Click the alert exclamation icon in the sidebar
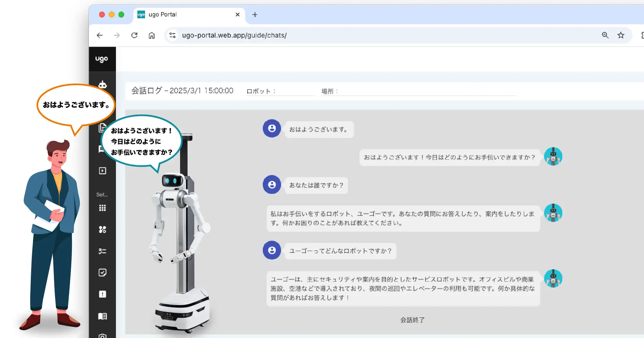The height and width of the screenshot is (338, 644). [102, 294]
